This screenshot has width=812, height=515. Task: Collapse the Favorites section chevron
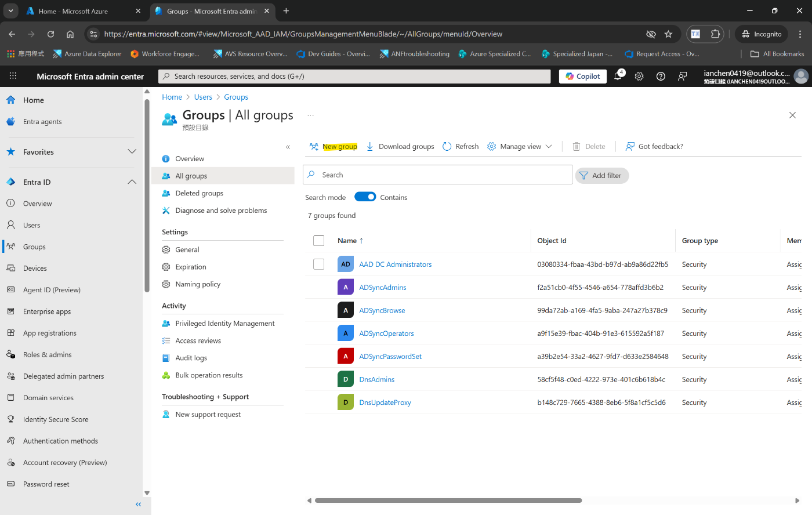(x=132, y=151)
